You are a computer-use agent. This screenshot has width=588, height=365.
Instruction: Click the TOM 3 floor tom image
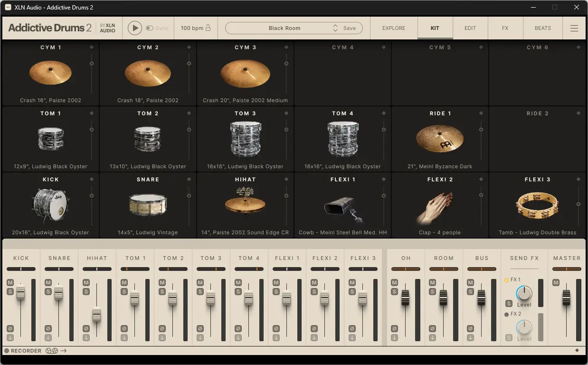pyautogui.click(x=245, y=139)
